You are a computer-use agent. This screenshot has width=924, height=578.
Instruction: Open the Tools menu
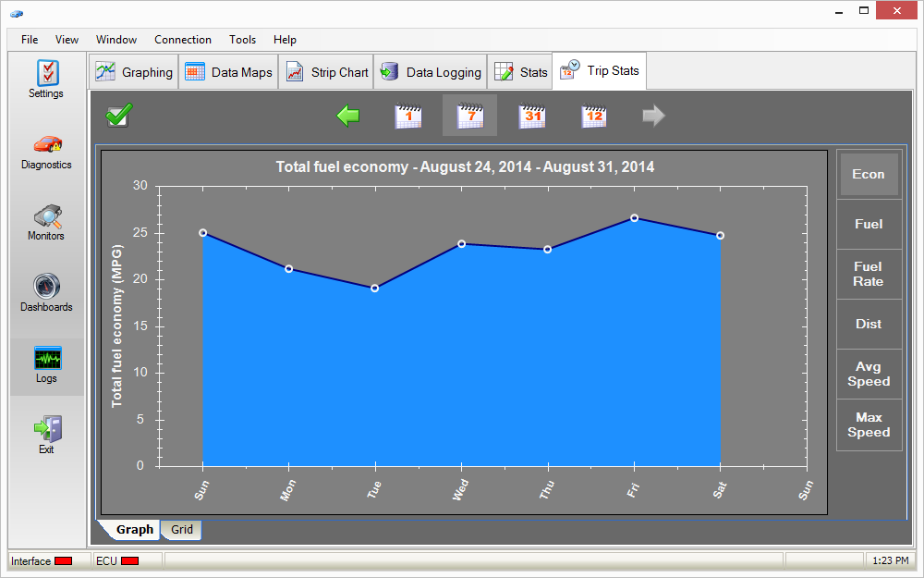pos(243,40)
